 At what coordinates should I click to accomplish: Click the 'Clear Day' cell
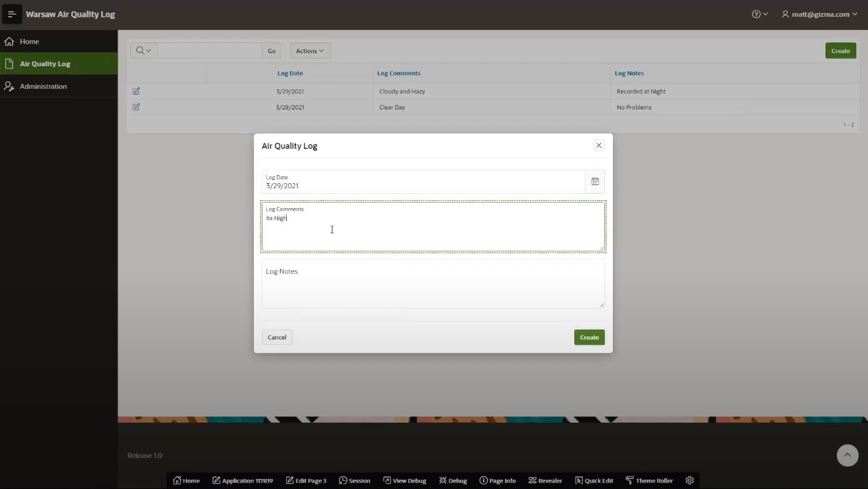pos(492,107)
